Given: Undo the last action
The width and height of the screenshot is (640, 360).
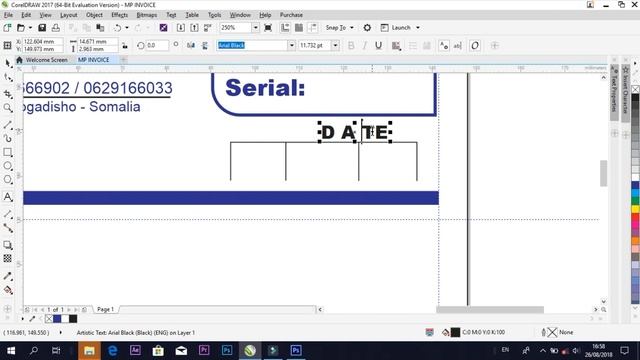Looking at the screenshot, I should tap(118, 28).
